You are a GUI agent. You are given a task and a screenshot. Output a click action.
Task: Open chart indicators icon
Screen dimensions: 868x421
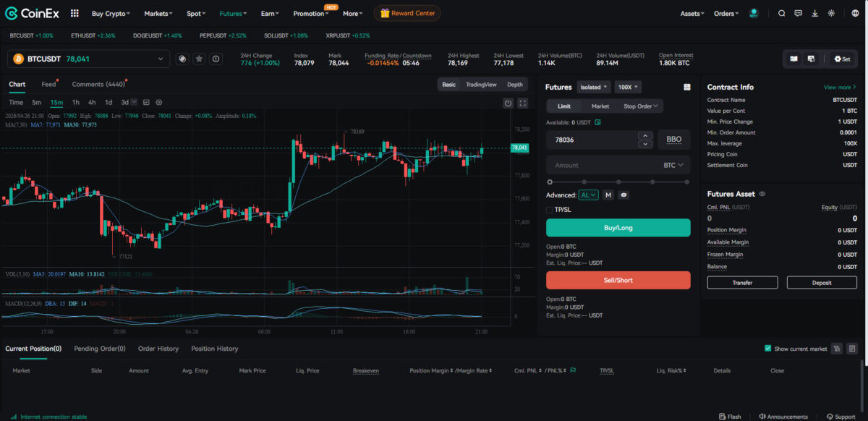146,102
